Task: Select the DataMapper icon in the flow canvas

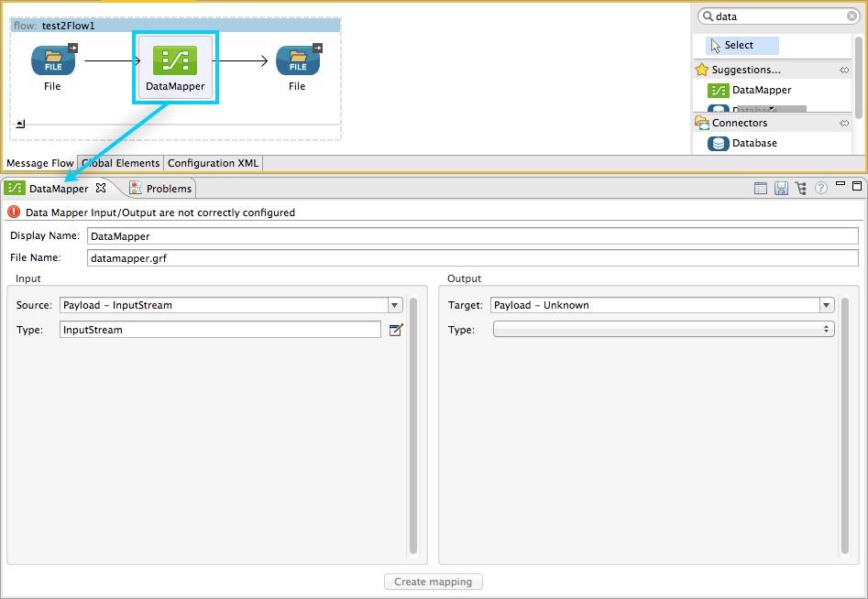Action: 176,60
